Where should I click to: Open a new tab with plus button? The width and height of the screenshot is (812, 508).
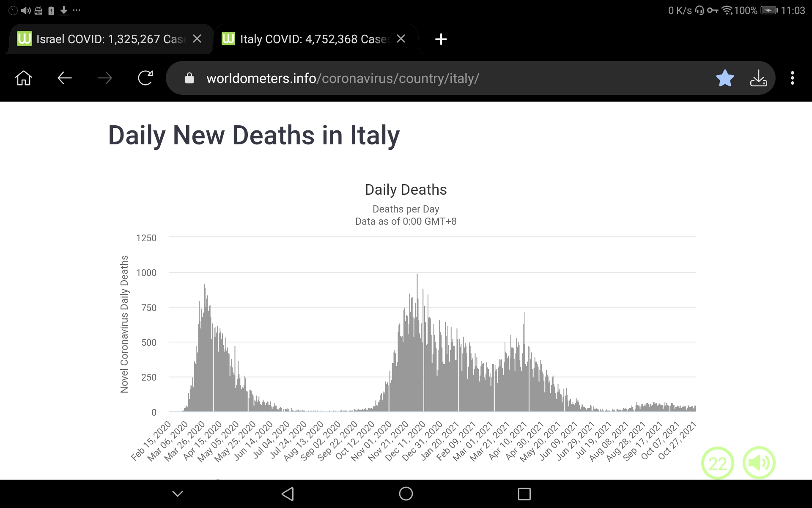pos(441,39)
